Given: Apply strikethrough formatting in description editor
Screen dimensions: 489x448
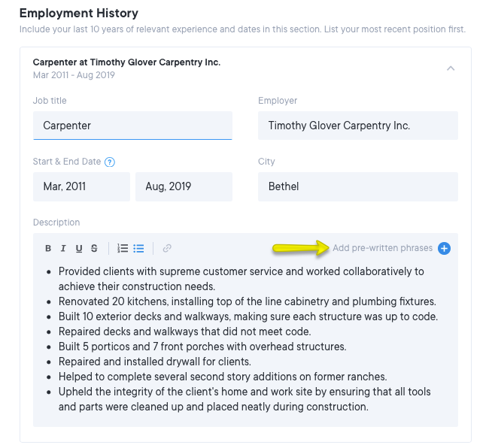Looking at the screenshot, I should coord(94,249).
